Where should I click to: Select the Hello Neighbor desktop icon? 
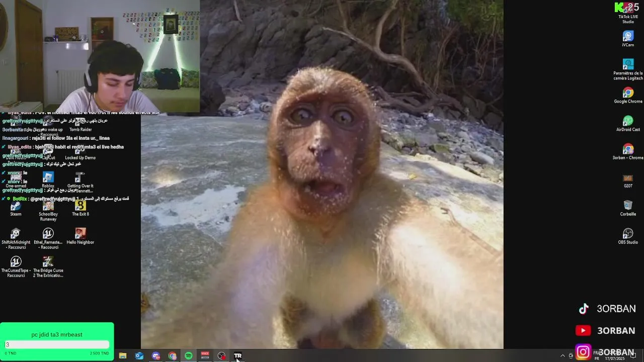pos(80,236)
